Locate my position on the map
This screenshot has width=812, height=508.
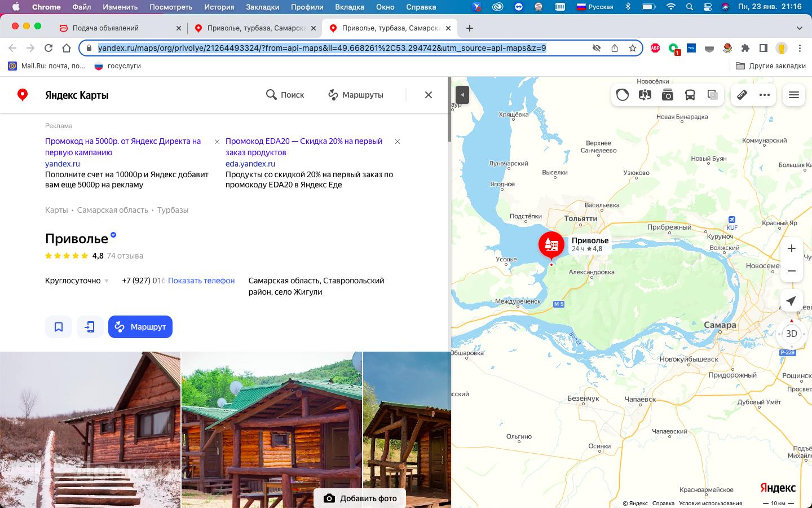point(792,301)
